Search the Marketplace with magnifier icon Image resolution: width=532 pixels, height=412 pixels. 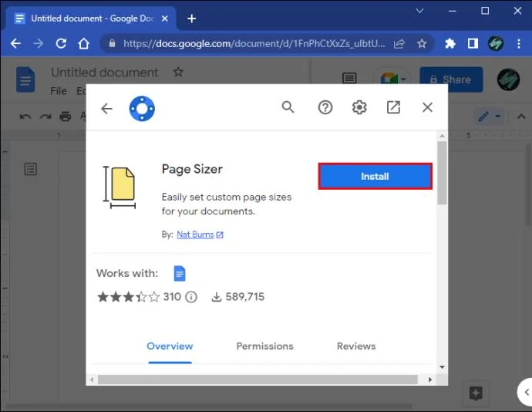click(x=288, y=107)
